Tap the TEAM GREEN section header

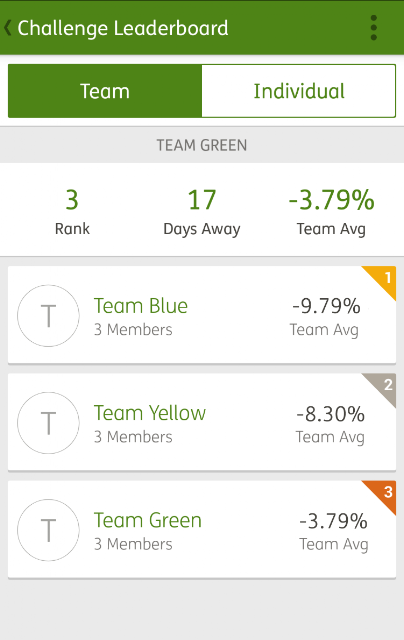click(202, 145)
